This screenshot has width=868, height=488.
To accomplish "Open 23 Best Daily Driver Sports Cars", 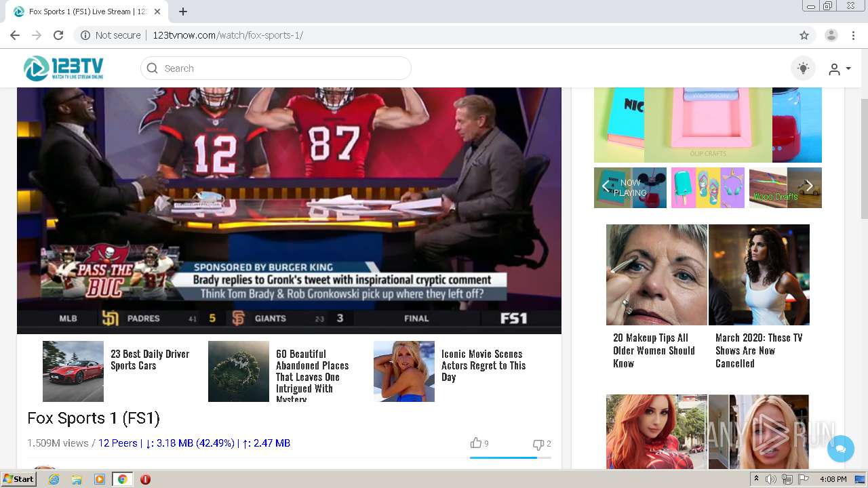I will tap(150, 360).
